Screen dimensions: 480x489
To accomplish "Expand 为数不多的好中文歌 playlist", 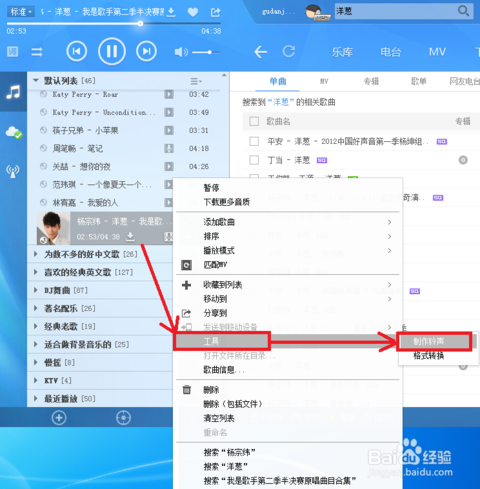I will click(x=36, y=254).
